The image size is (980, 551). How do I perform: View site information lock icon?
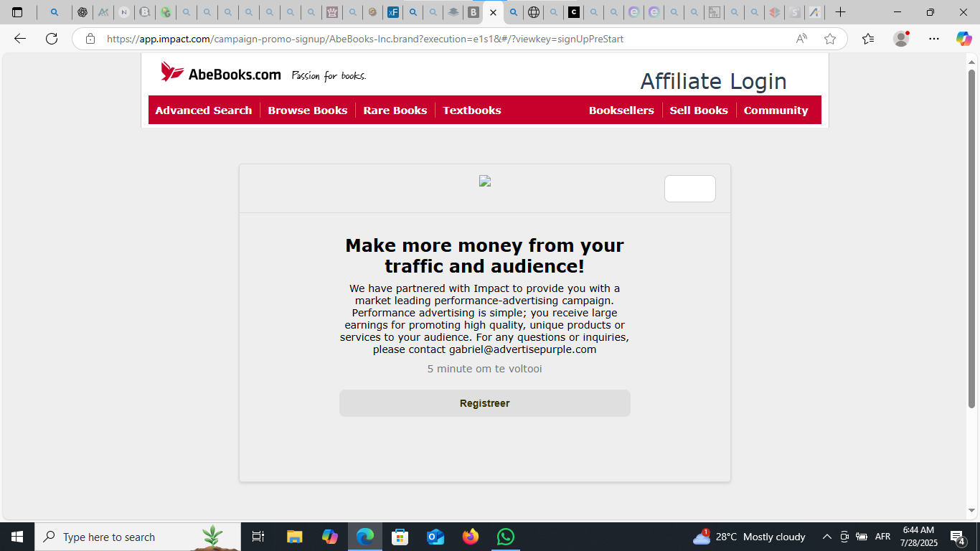(x=90, y=39)
